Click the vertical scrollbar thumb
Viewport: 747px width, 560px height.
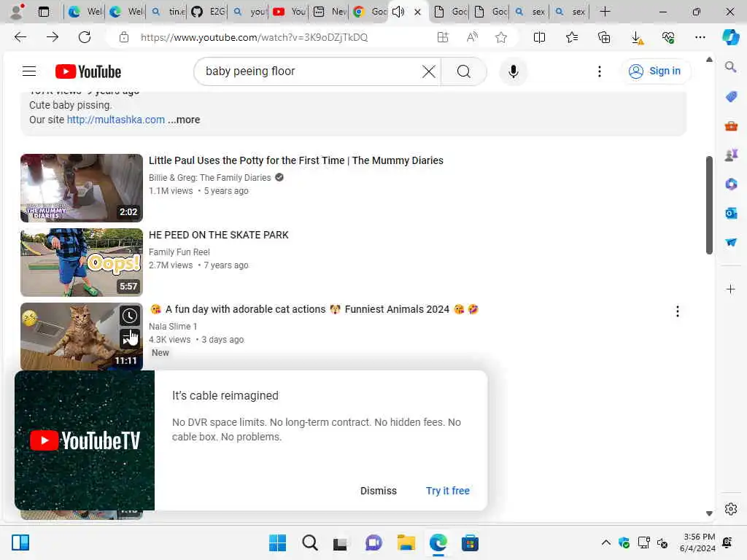709,205
